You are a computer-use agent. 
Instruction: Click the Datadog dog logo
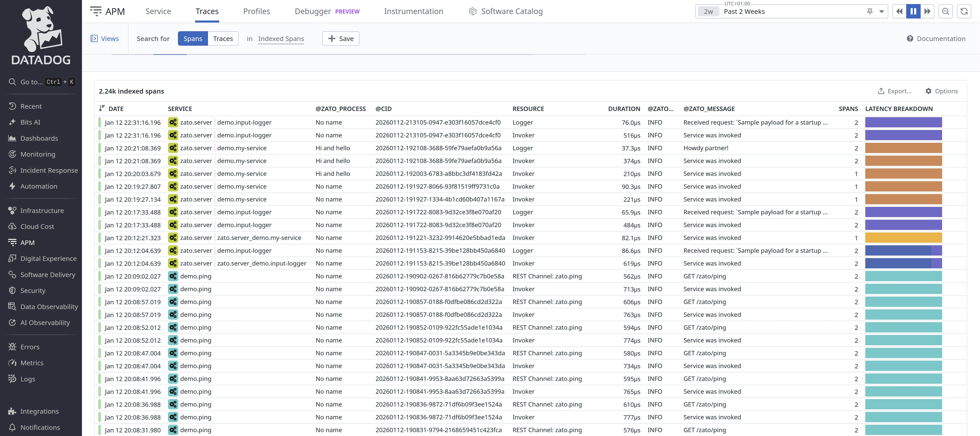coord(41,29)
